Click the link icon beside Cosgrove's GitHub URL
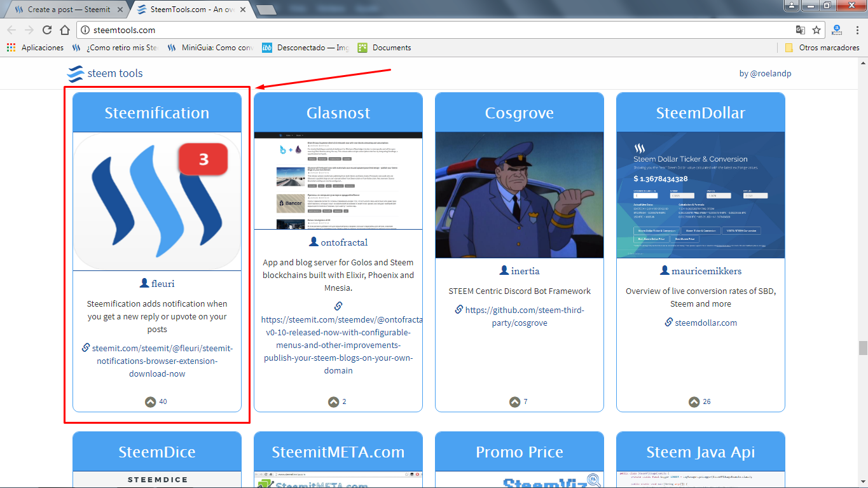Image resolution: width=868 pixels, height=488 pixels. pyautogui.click(x=458, y=309)
